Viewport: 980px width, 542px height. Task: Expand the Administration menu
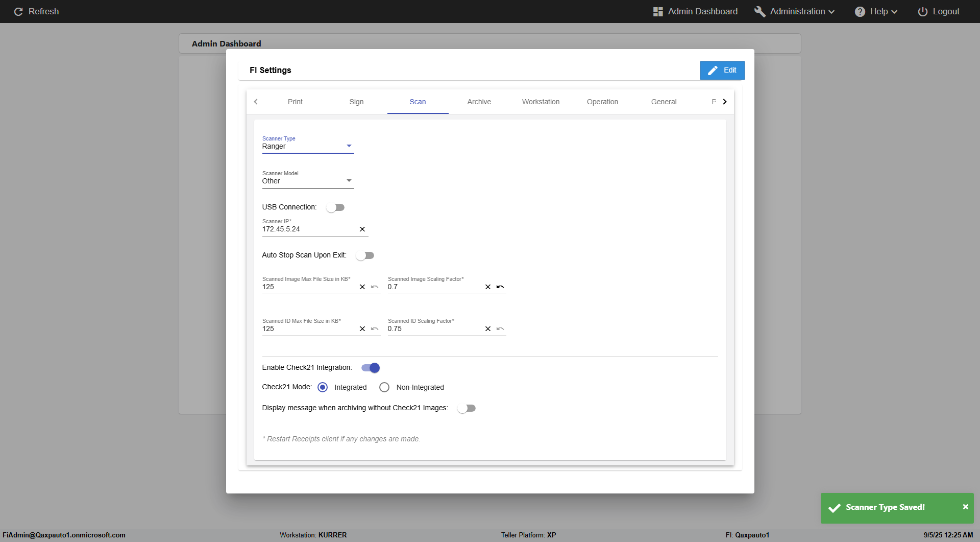795,11
